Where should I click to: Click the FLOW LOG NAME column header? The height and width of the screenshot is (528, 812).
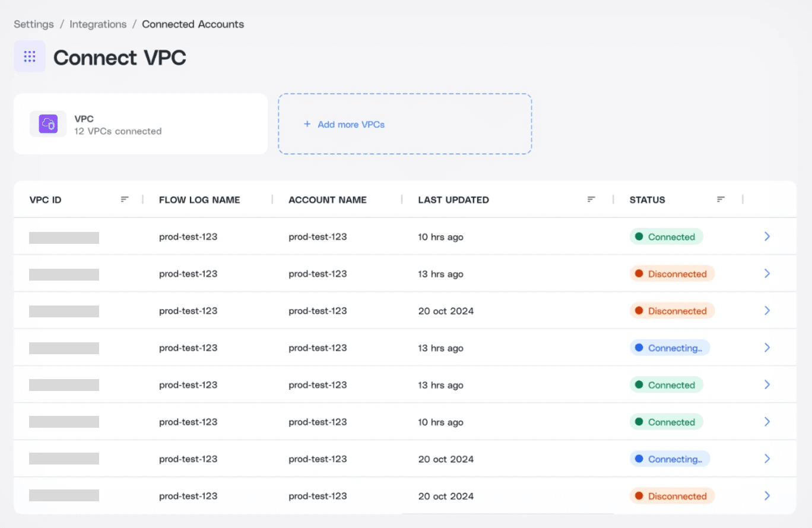199,200
